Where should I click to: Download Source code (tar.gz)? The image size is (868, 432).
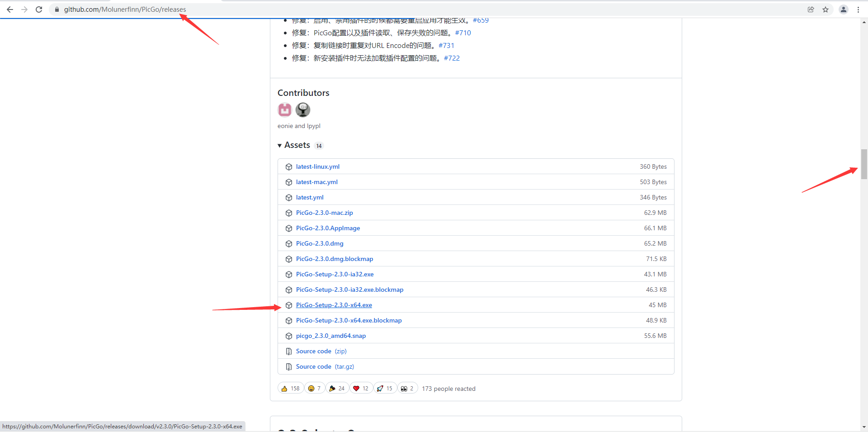point(325,366)
